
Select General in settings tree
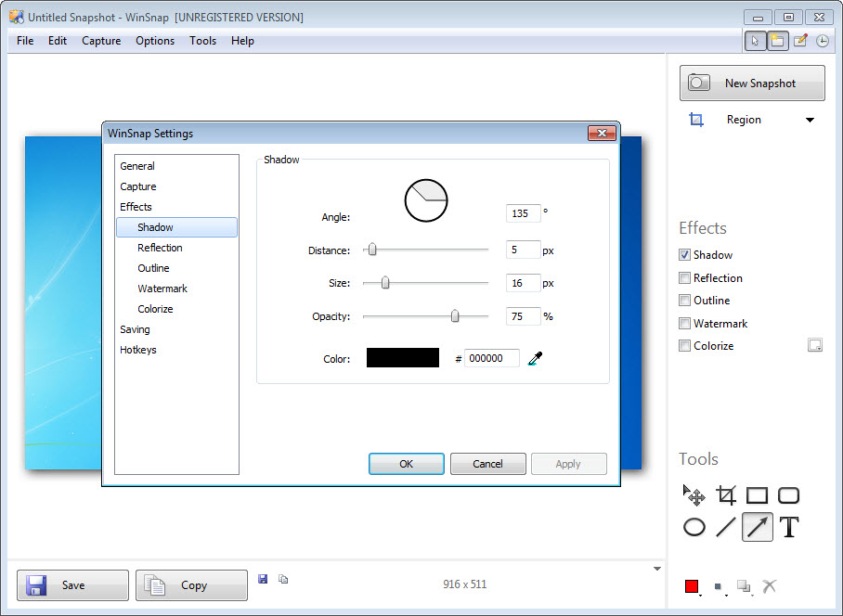click(137, 166)
